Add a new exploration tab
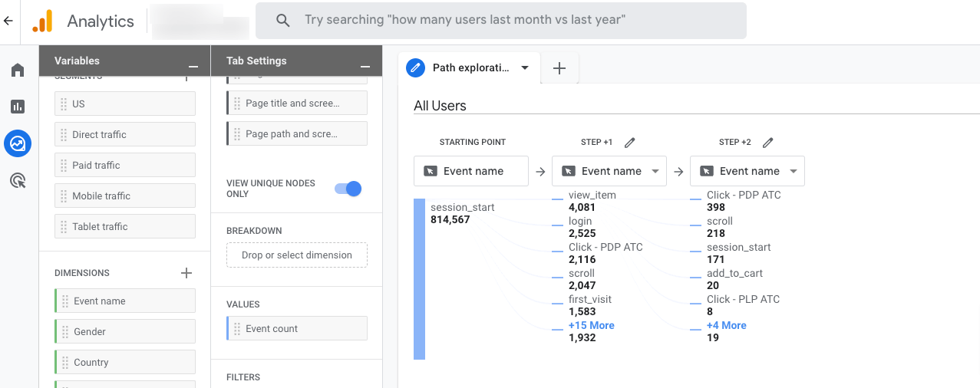 click(x=559, y=68)
